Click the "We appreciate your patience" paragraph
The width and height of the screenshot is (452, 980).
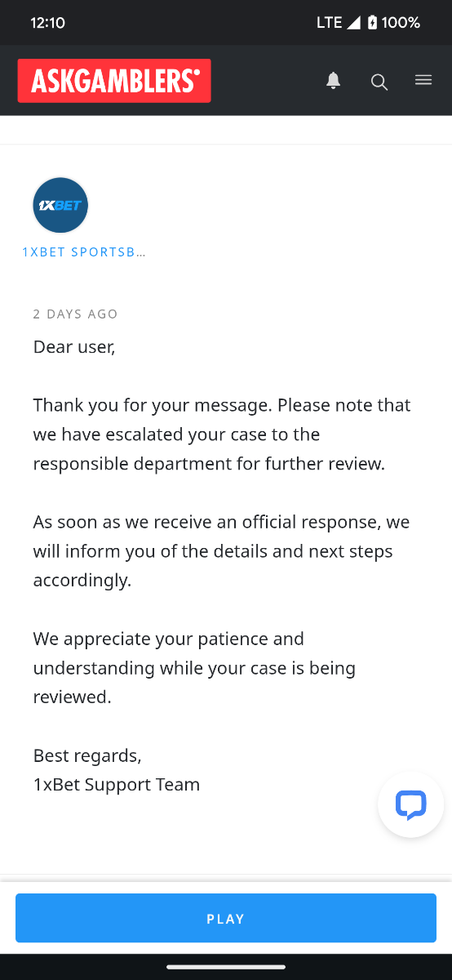tap(194, 668)
